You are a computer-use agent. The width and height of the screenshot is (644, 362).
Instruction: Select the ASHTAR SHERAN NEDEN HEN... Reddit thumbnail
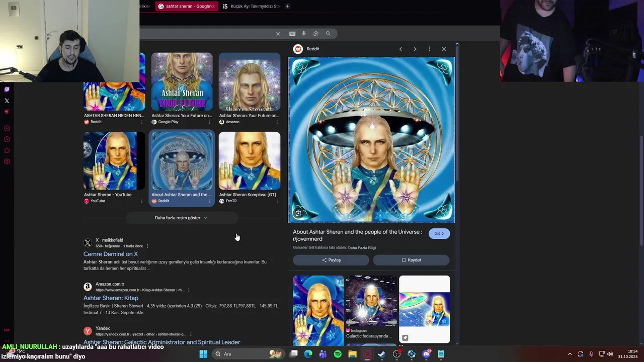[x=114, y=81]
